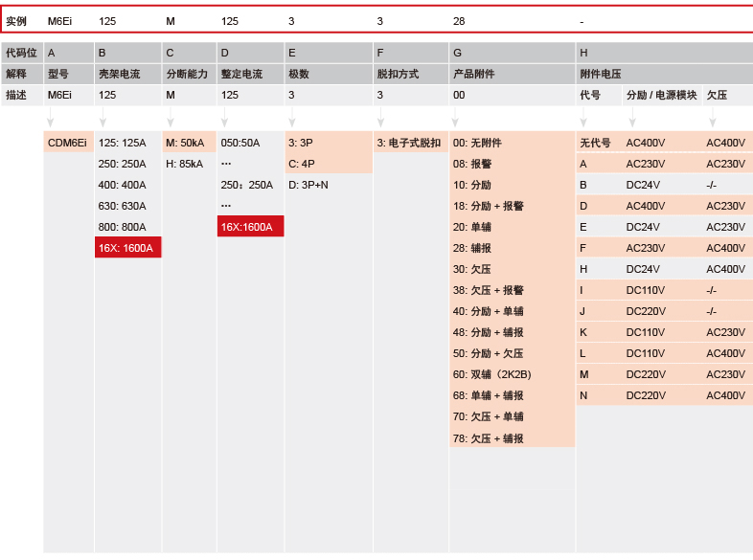The image size is (753, 560).
Task: Select the D: 3P+N pole option
Action: click(308, 185)
